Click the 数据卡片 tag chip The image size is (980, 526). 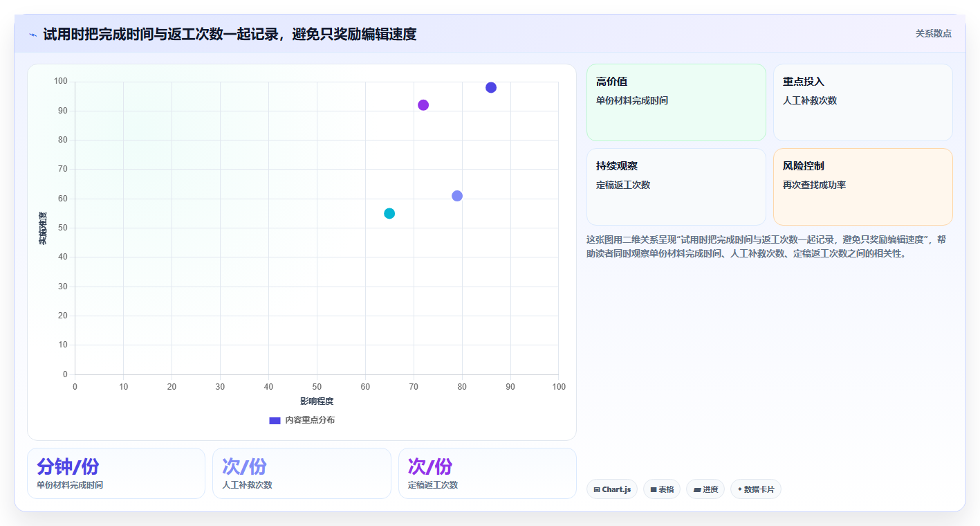pyautogui.click(x=756, y=489)
